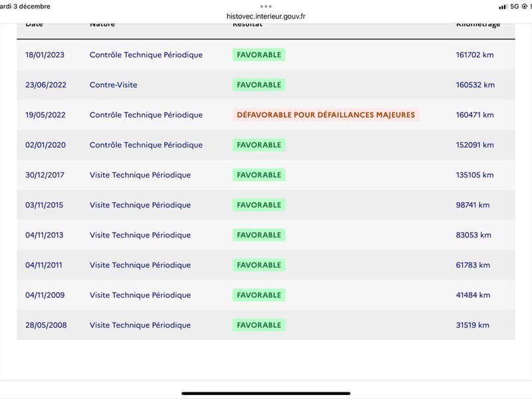Tap the date shown in status bar

click(25, 7)
